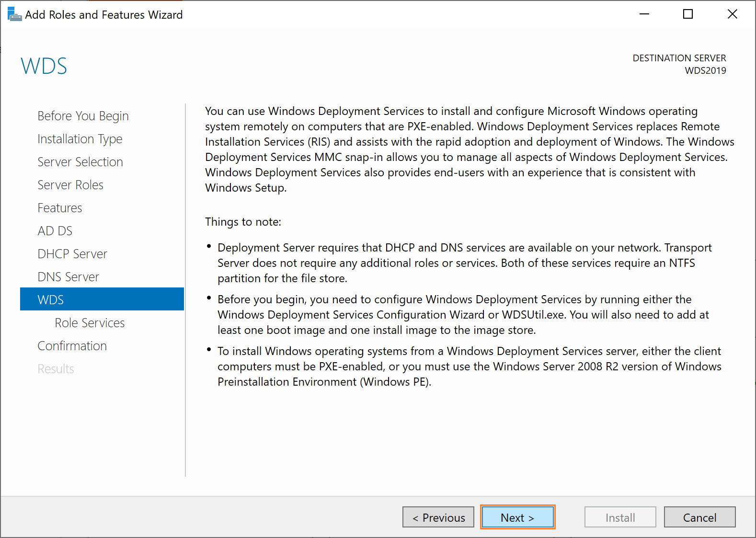Viewport: 756px width, 538px height.
Task: Click the WDS2019 destination server name
Action: pos(705,70)
